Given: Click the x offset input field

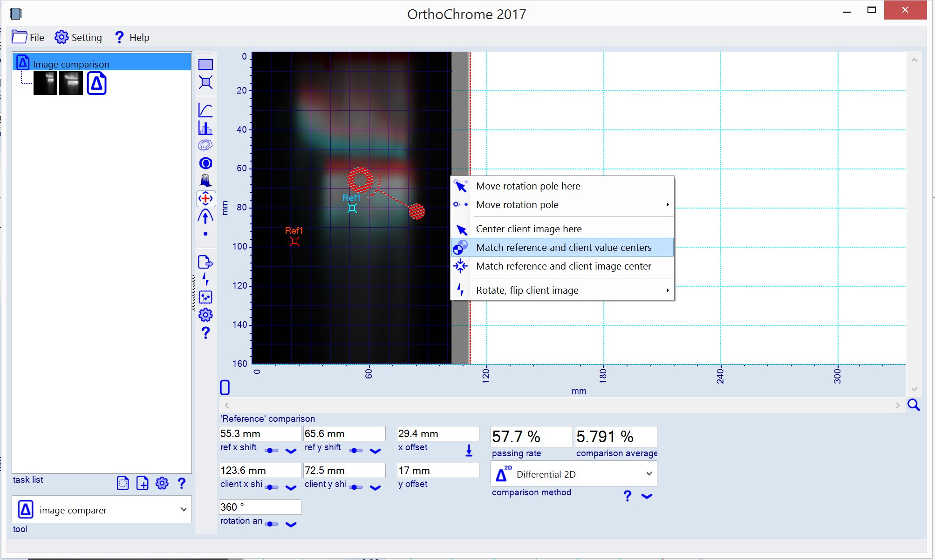Looking at the screenshot, I should (437, 433).
